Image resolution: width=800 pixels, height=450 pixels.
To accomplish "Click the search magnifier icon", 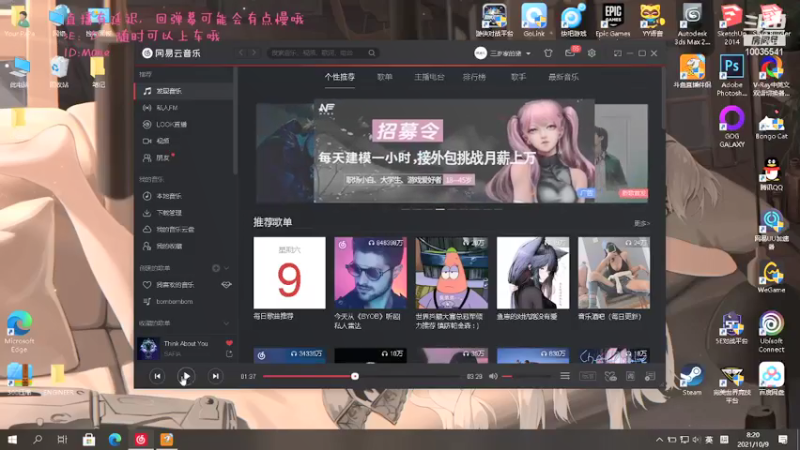I will click(x=372, y=53).
